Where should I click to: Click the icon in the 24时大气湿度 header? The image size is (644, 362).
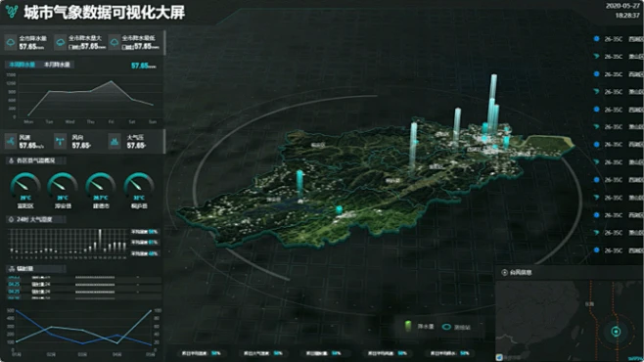coord(11,219)
